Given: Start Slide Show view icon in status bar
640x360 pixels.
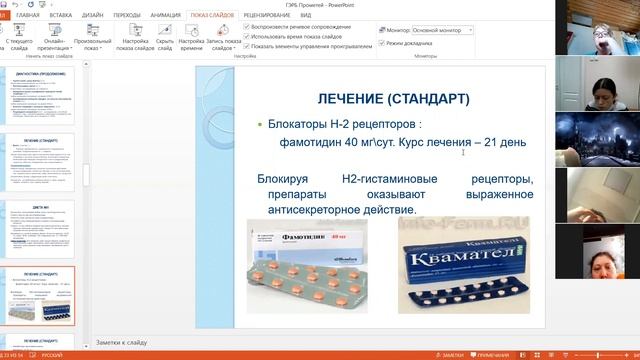Looking at the screenshot, I should point(565,355).
